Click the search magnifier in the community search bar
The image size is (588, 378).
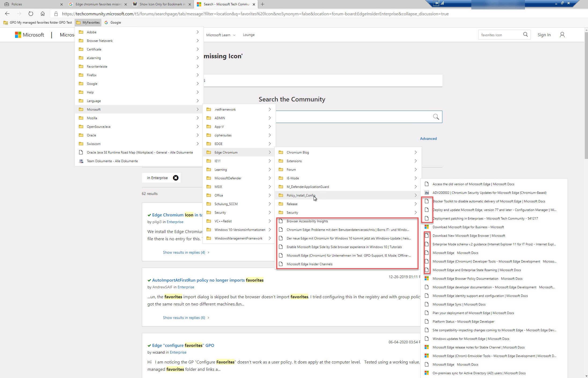(436, 117)
